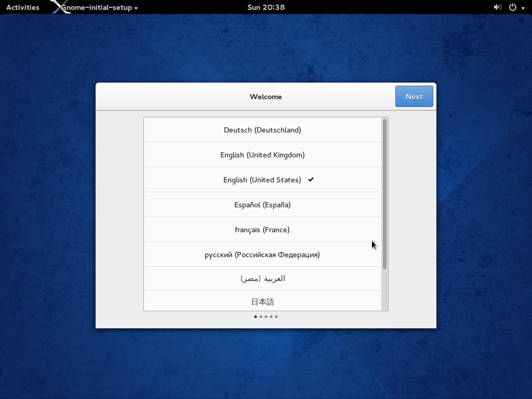Screen dimensions: 532x399
Task: Choose français (France) as language
Action: coord(263,229)
